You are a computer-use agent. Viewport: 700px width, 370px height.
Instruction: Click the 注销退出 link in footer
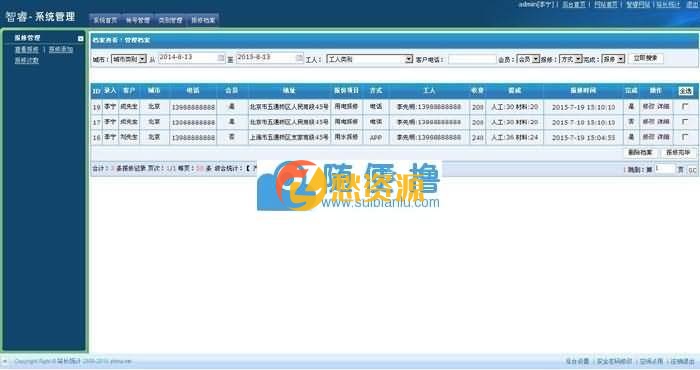click(x=683, y=361)
